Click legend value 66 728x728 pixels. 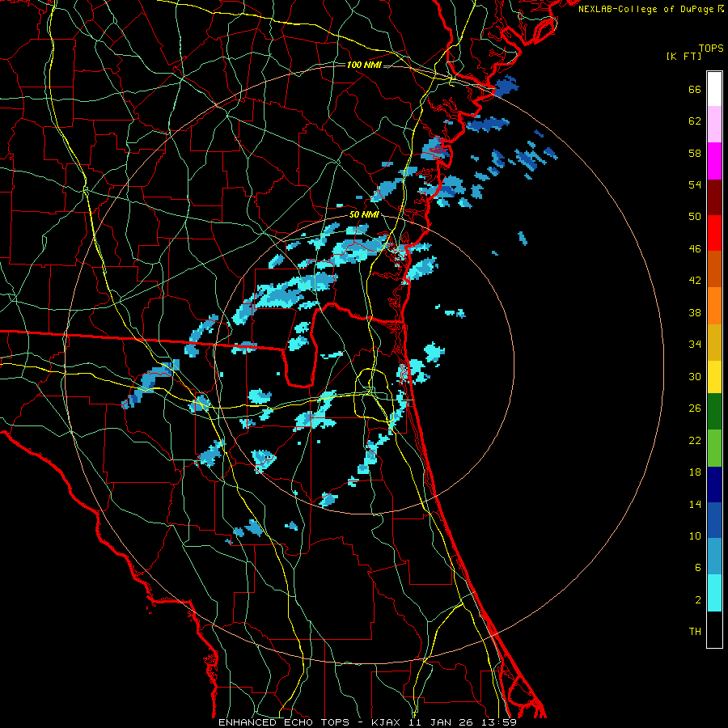pyautogui.click(x=695, y=89)
